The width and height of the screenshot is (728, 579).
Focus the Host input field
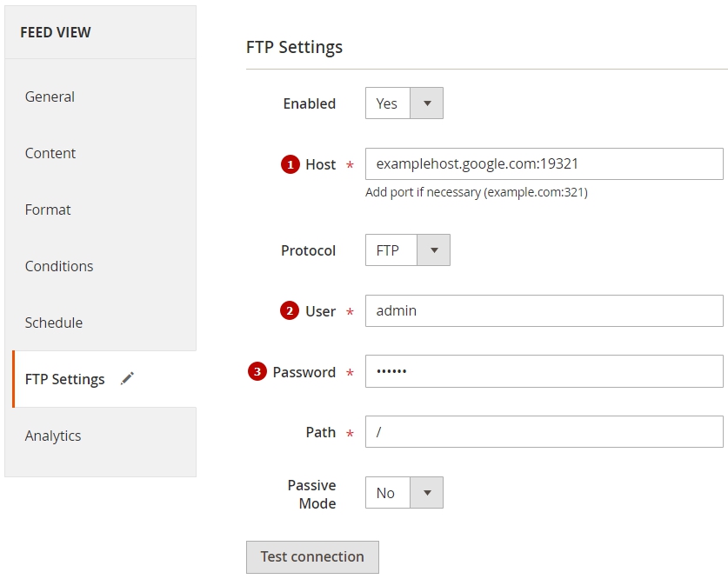(544, 163)
